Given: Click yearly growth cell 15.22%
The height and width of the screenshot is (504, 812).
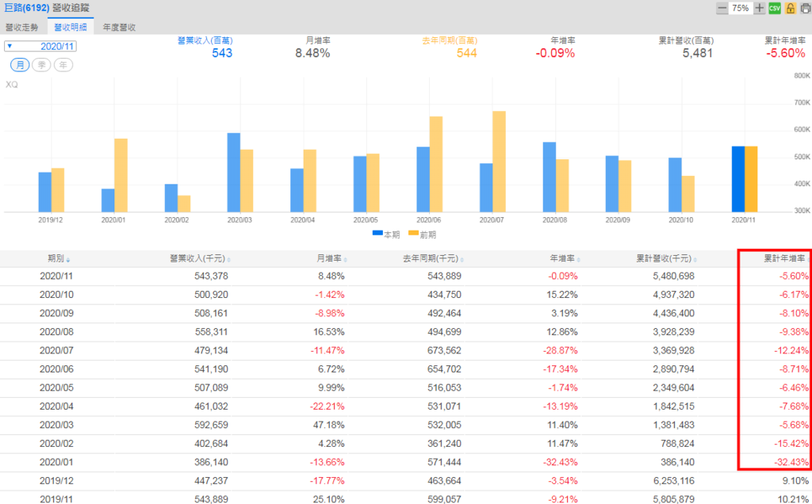Looking at the screenshot, I should coord(562,295).
